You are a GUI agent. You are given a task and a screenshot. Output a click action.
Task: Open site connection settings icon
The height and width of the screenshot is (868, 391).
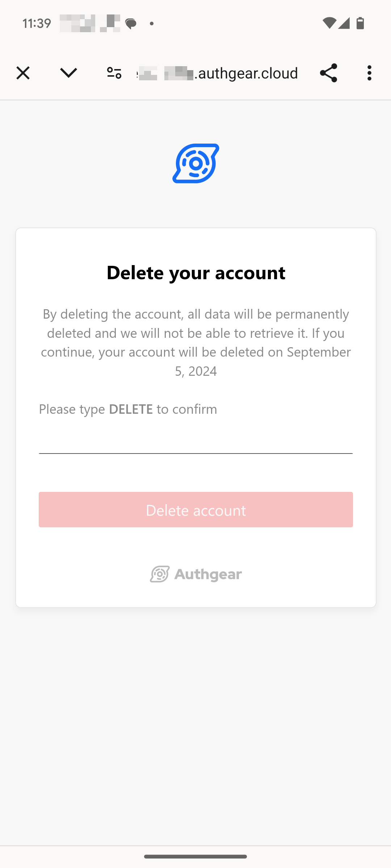click(114, 73)
